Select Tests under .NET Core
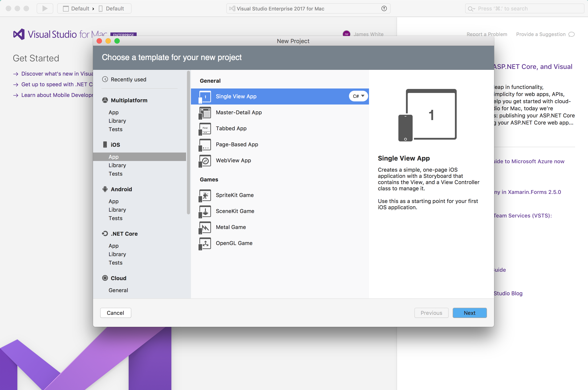 (115, 263)
